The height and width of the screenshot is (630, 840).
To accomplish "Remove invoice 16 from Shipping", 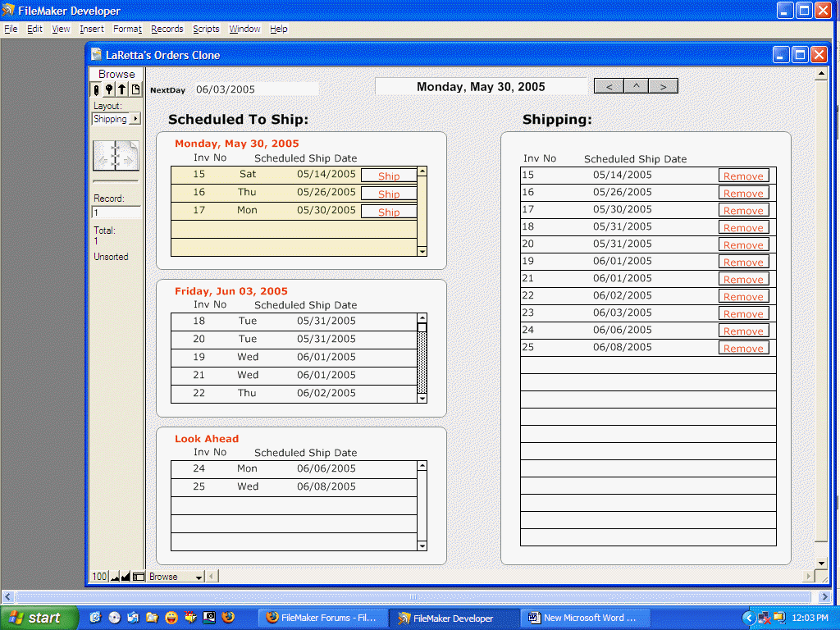I will tap(743, 193).
